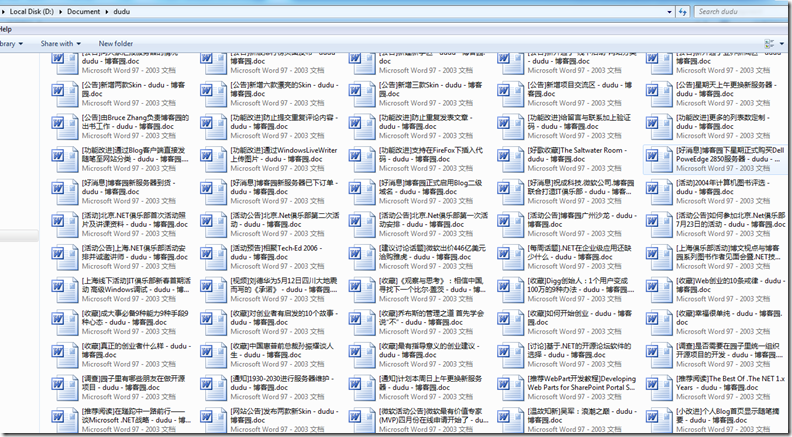The height and width of the screenshot is (437, 792).
Task: Click icon of [功能改进]更多的列表数定制 document
Action: (659, 127)
